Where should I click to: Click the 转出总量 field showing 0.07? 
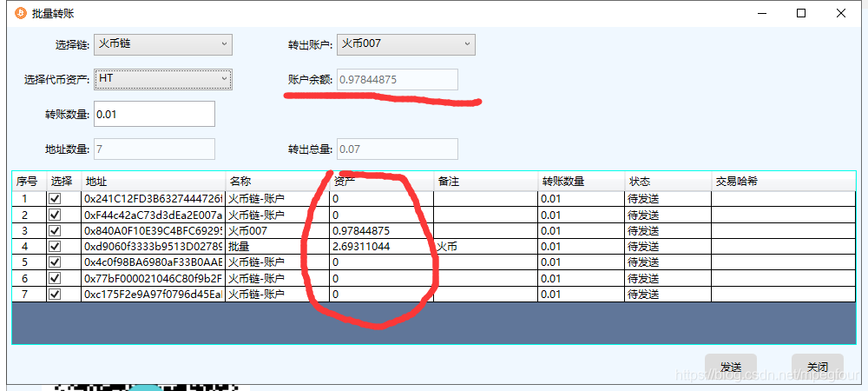pyautogui.click(x=398, y=149)
